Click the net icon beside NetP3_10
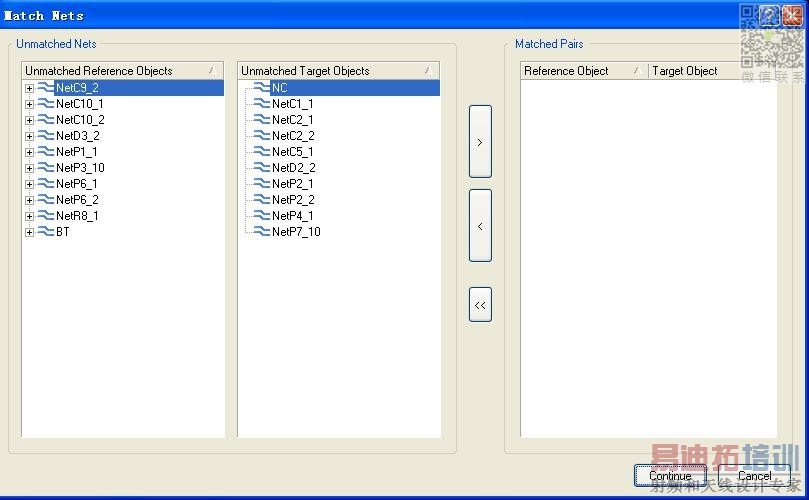The width and height of the screenshot is (809, 500). click(46, 167)
